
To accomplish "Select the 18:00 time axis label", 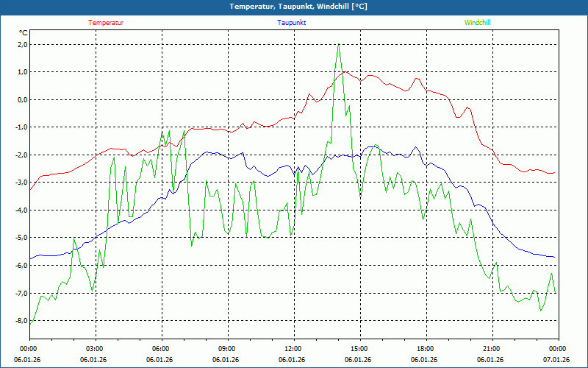I will pyautogui.click(x=426, y=349).
